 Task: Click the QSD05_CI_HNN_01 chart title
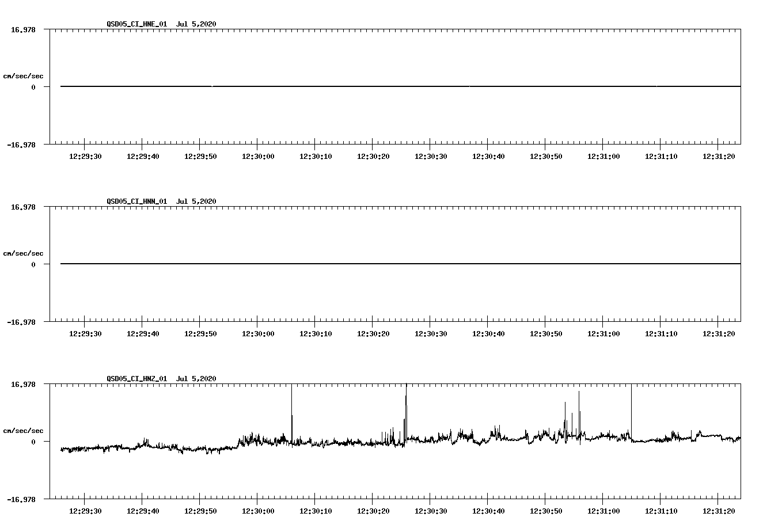[x=161, y=202]
